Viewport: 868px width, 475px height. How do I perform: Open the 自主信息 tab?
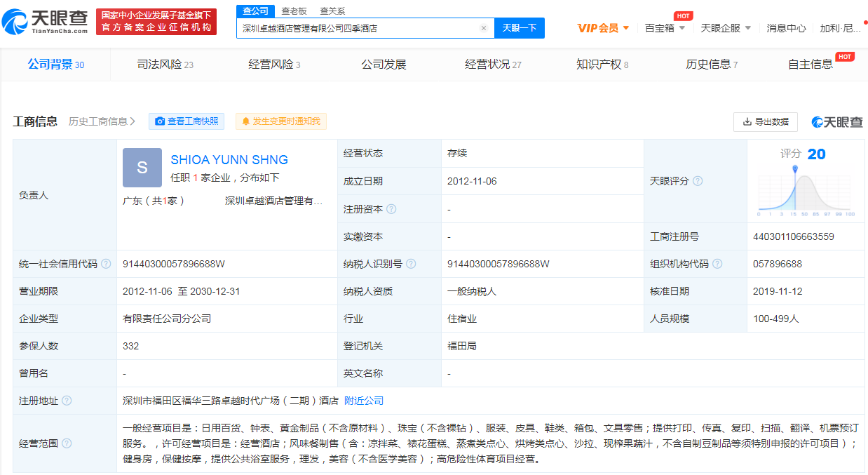pyautogui.click(x=811, y=65)
